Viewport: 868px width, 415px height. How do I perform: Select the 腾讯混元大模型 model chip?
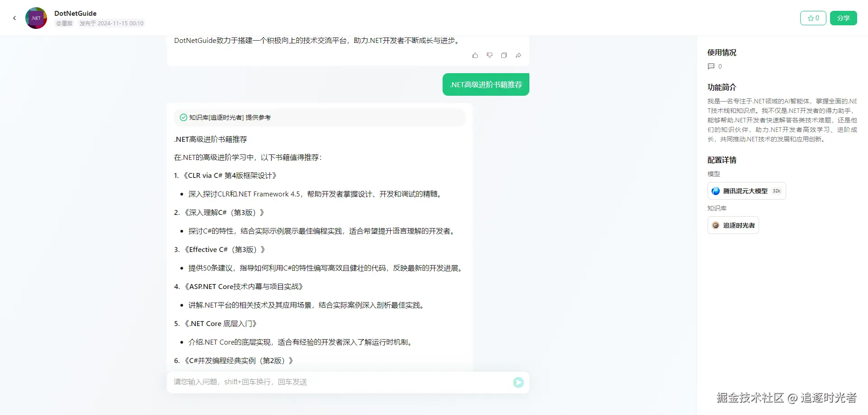point(747,191)
